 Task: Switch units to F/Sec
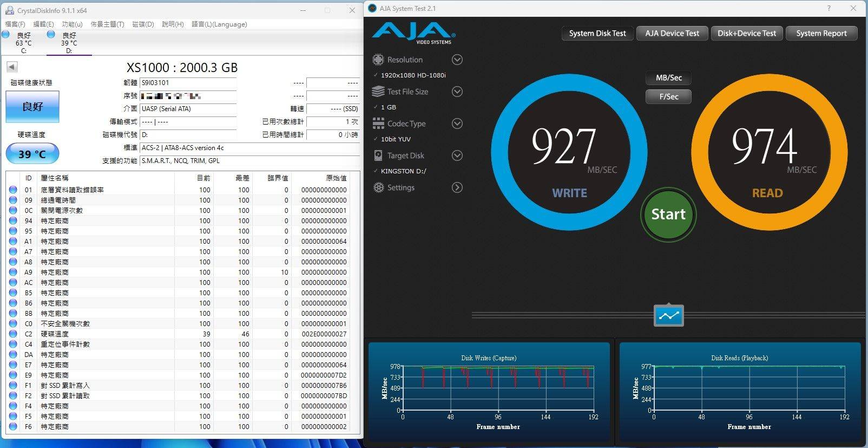click(668, 96)
